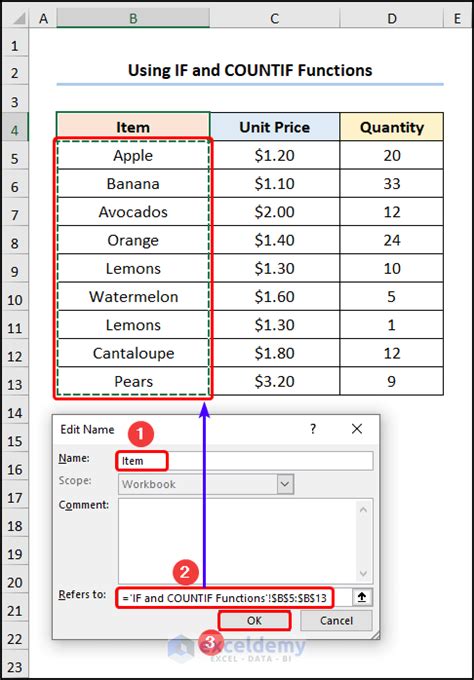Click the Refers to formula field
Viewport: 474px width, 680px height.
coord(233,598)
